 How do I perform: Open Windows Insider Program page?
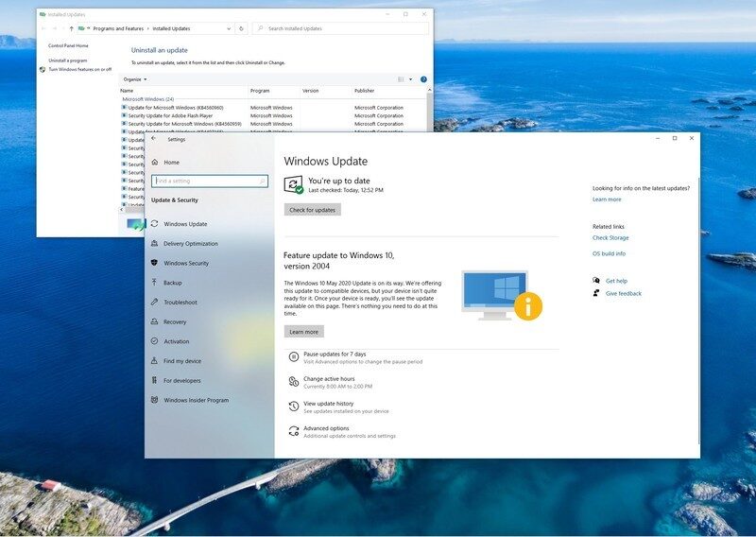(x=196, y=400)
